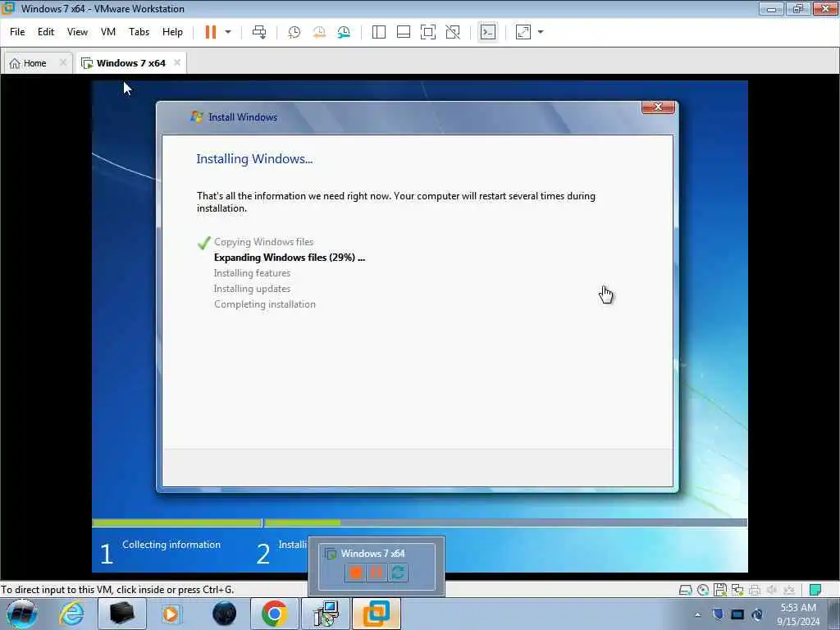Open the Tabs menu
The width and height of the screenshot is (840, 630).
tap(139, 32)
